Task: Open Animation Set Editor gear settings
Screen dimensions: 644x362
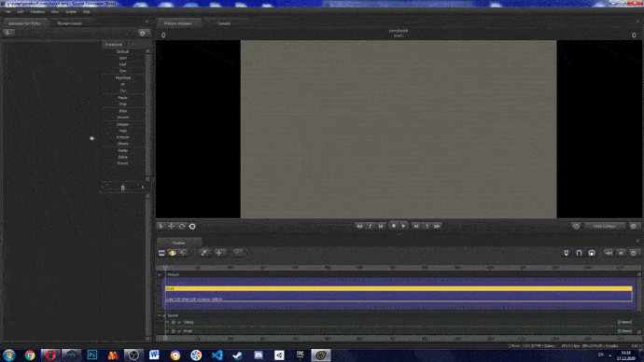Action: point(143,33)
